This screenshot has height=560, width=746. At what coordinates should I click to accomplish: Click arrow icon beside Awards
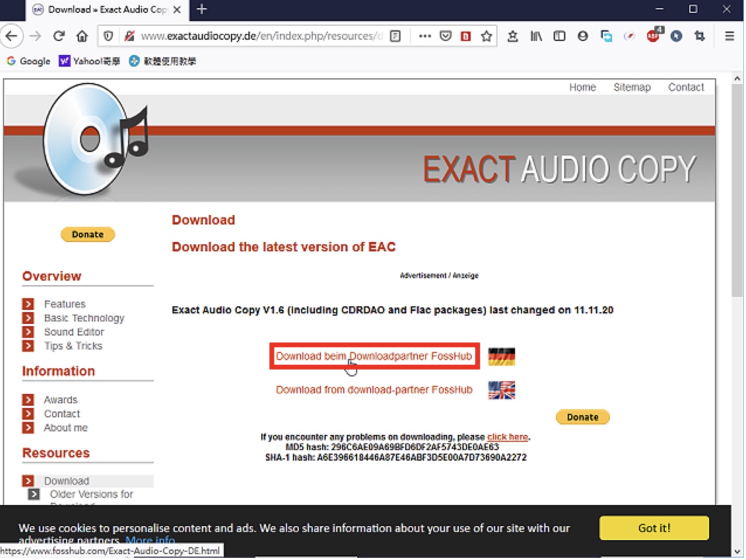tap(28, 400)
